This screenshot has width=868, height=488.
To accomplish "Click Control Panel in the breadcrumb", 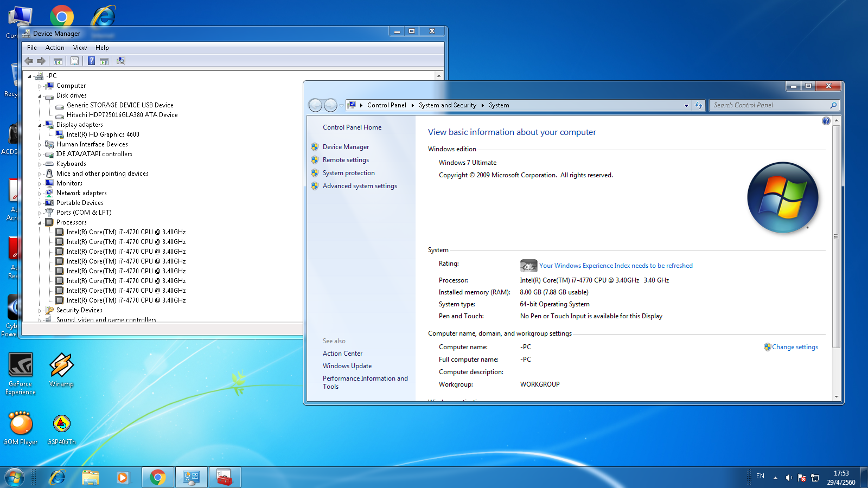I will tap(386, 105).
